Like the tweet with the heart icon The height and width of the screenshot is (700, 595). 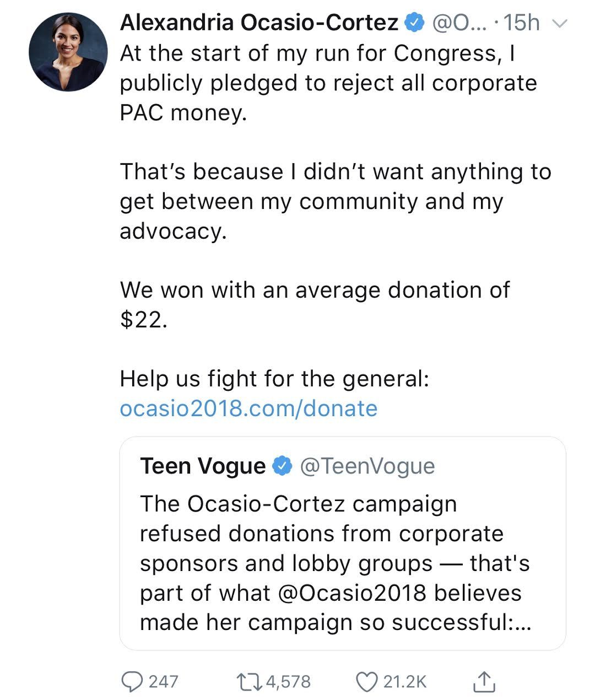click(366, 681)
